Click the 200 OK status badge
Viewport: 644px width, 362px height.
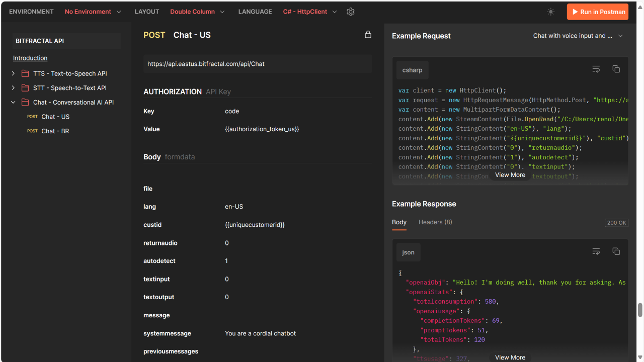coord(616,223)
